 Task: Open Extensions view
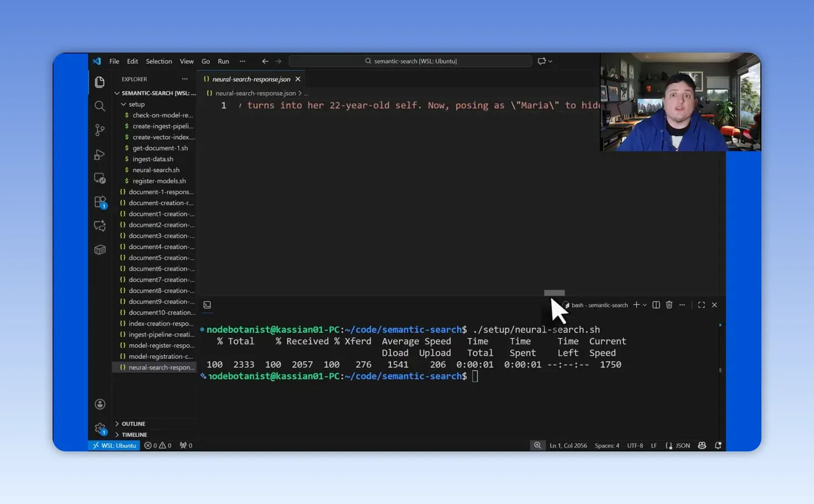pos(100,202)
